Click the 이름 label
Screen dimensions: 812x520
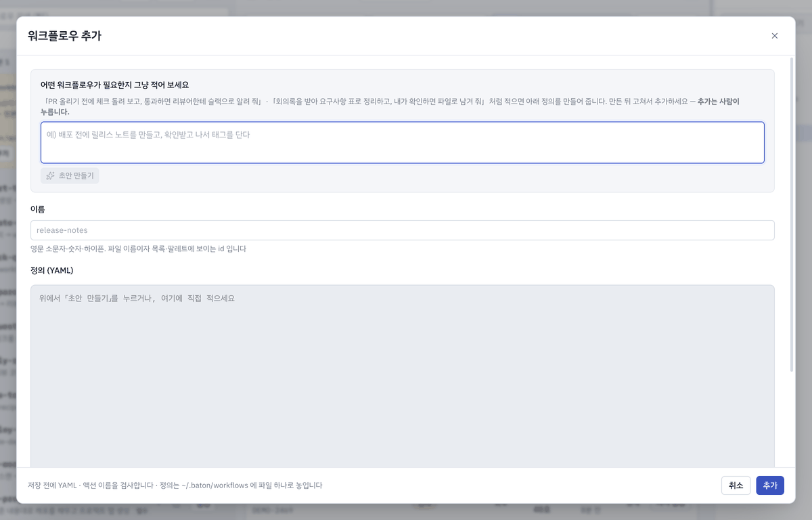[x=38, y=209]
